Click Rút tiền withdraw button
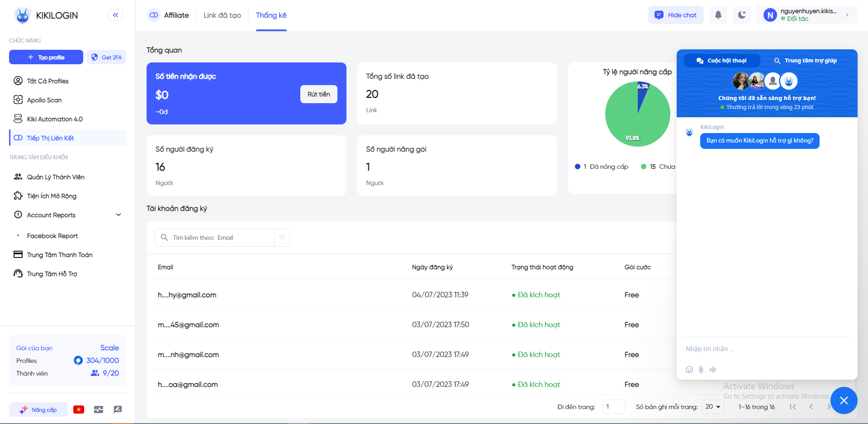868x424 pixels. coord(319,94)
